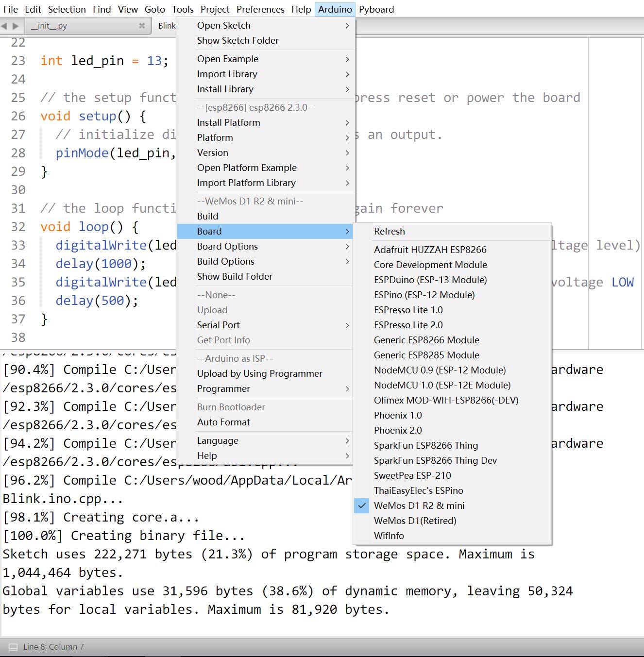This screenshot has height=657, width=644.
Task: Open the Edit menu
Action: [33, 9]
